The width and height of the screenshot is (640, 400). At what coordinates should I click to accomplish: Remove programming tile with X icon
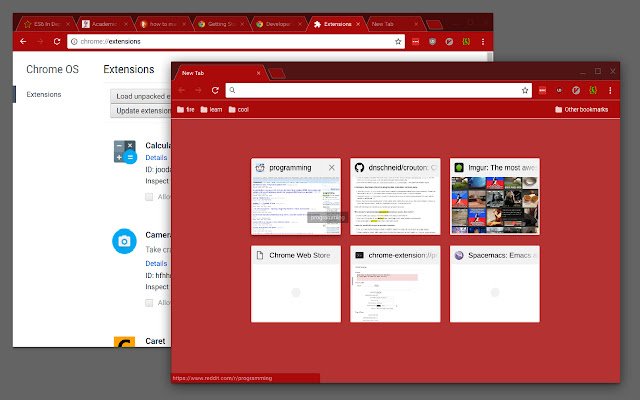click(332, 168)
